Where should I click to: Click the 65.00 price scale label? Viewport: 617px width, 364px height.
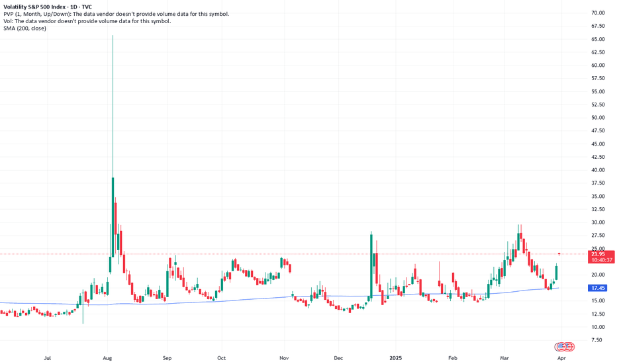coord(598,39)
